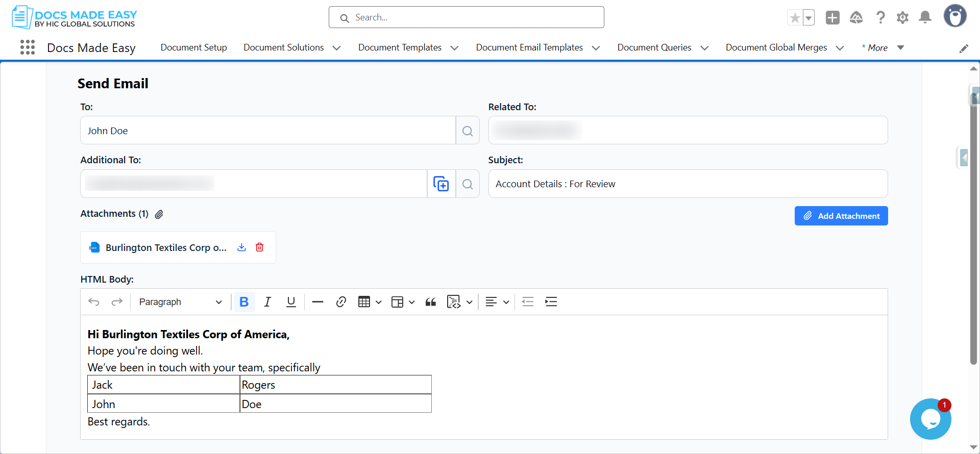Increase indent in the editor
Viewport: 980px width, 454px height.
pos(551,302)
